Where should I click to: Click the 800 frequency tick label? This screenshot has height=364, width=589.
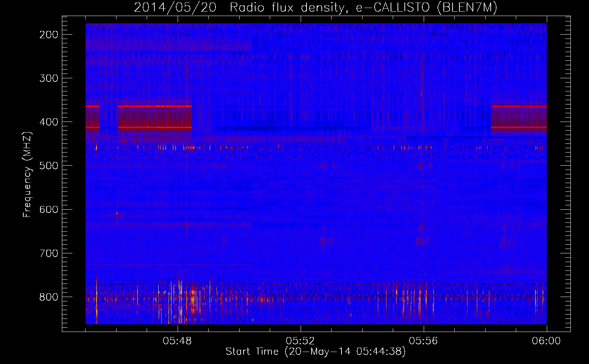48,297
